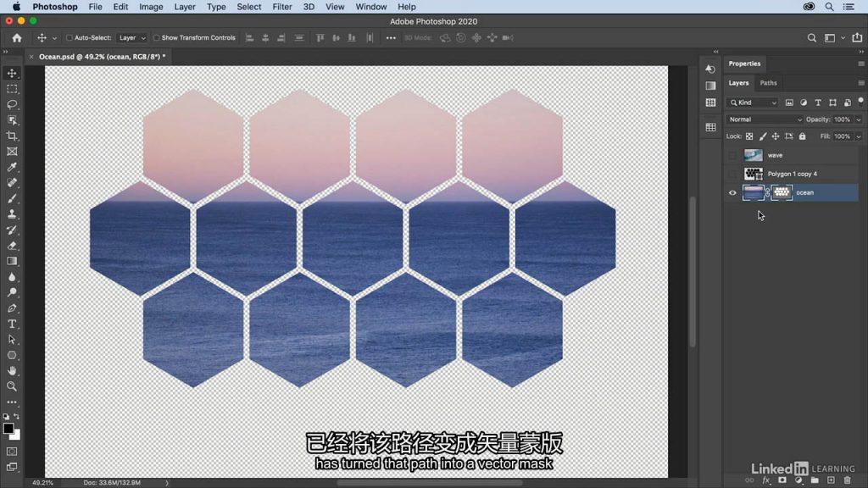Screen dimensions: 868x488
Task: Open the Filter menu
Action: tap(281, 7)
